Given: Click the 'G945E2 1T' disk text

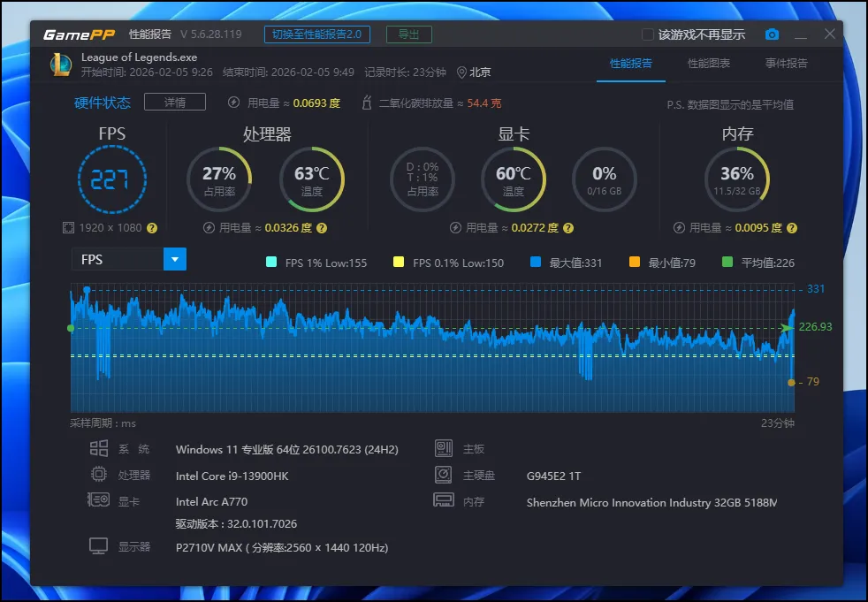Looking at the screenshot, I should (x=553, y=476).
